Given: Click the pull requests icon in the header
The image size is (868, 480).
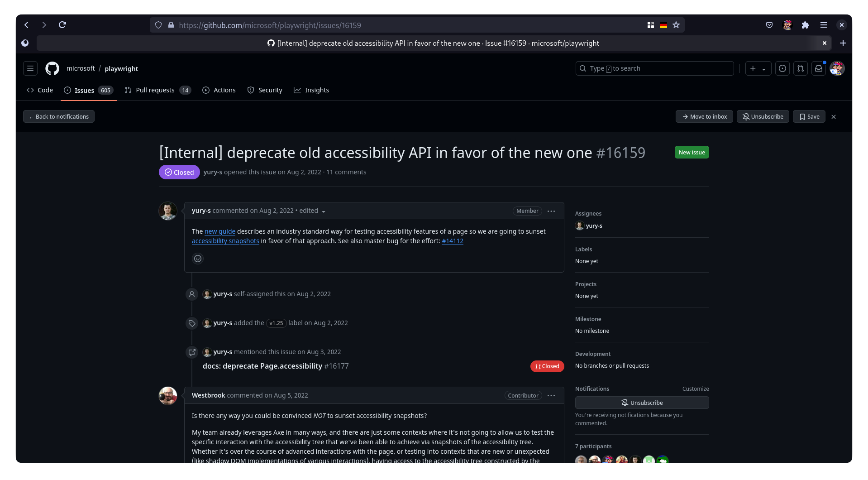Looking at the screenshot, I should [800, 68].
